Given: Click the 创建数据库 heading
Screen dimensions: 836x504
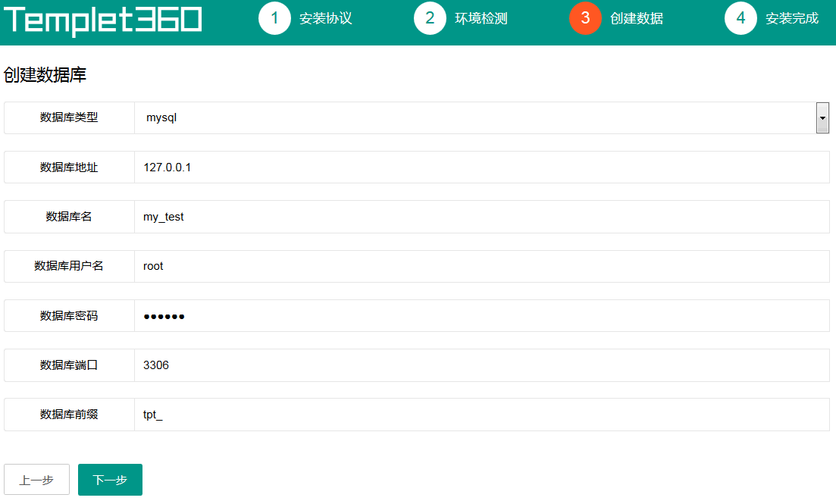Looking at the screenshot, I should pyautogui.click(x=45, y=75).
